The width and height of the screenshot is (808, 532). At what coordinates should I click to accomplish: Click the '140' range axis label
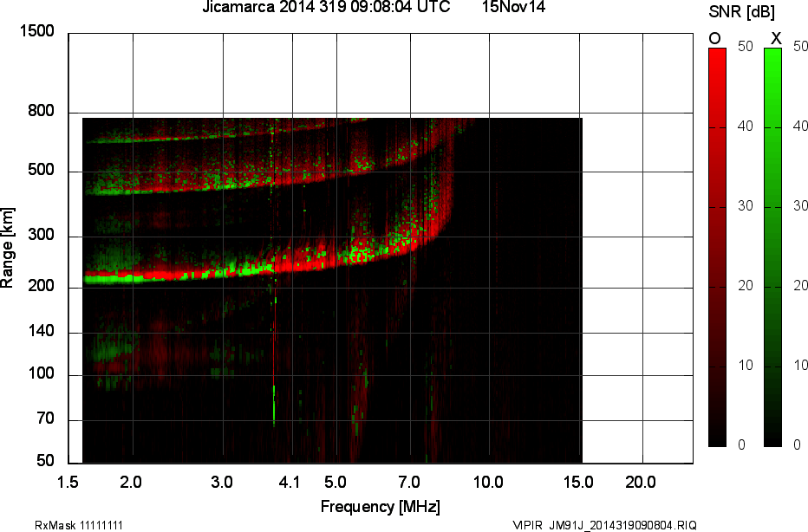click(41, 331)
